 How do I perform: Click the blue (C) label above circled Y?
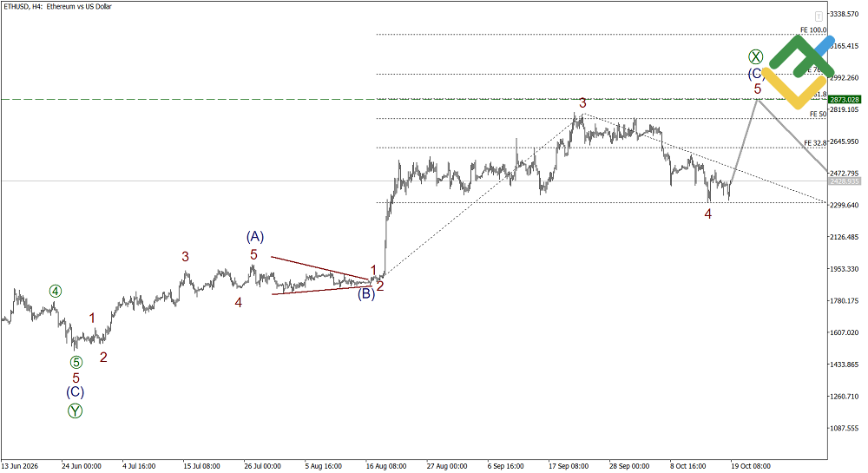tap(76, 392)
